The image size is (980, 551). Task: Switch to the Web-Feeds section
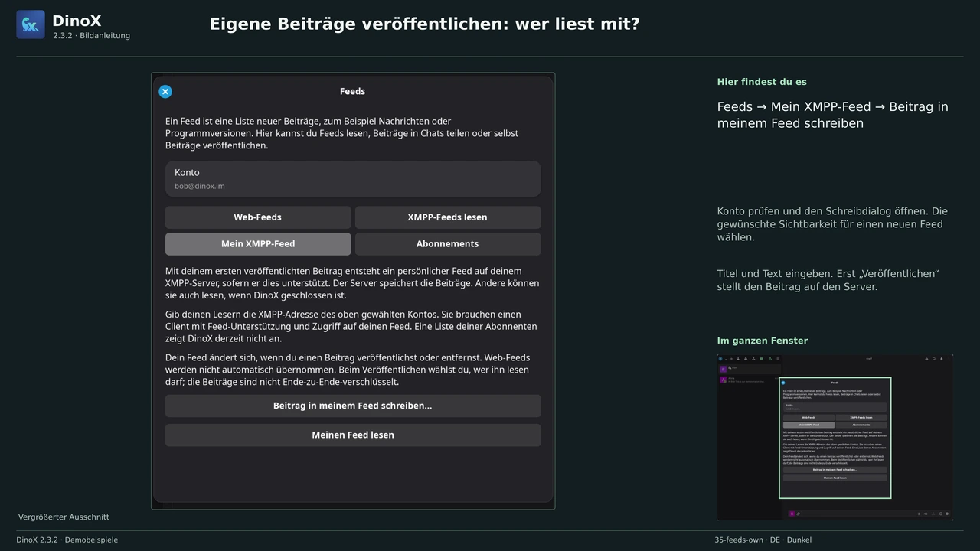click(x=258, y=217)
